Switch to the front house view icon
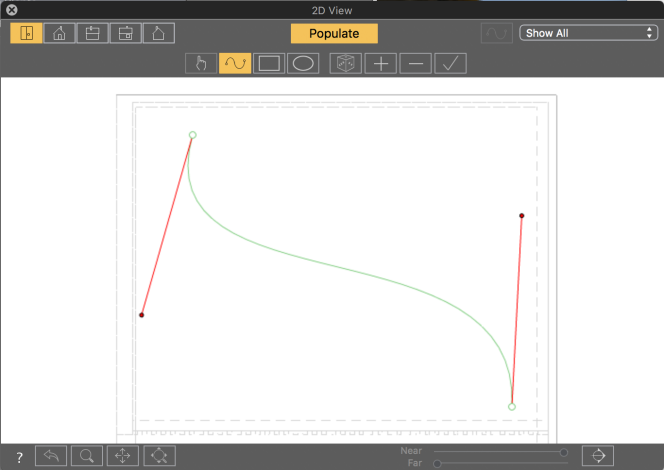The image size is (664, 470). [x=59, y=33]
